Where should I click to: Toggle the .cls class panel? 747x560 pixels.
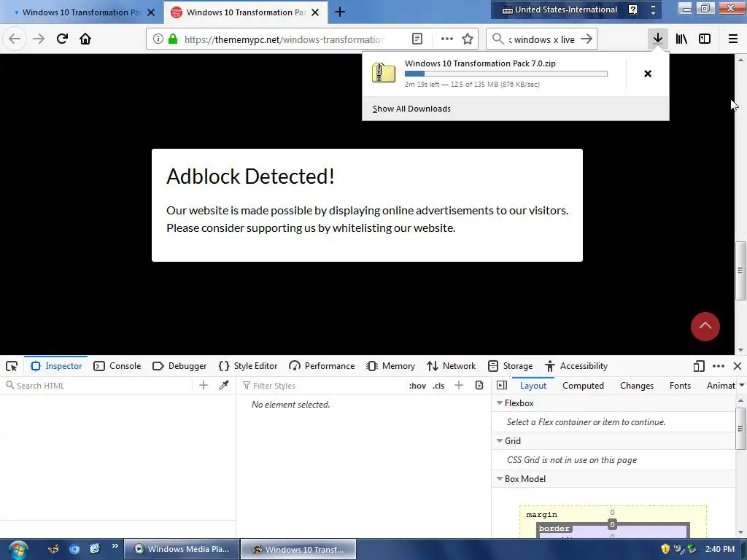tap(438, 386)
